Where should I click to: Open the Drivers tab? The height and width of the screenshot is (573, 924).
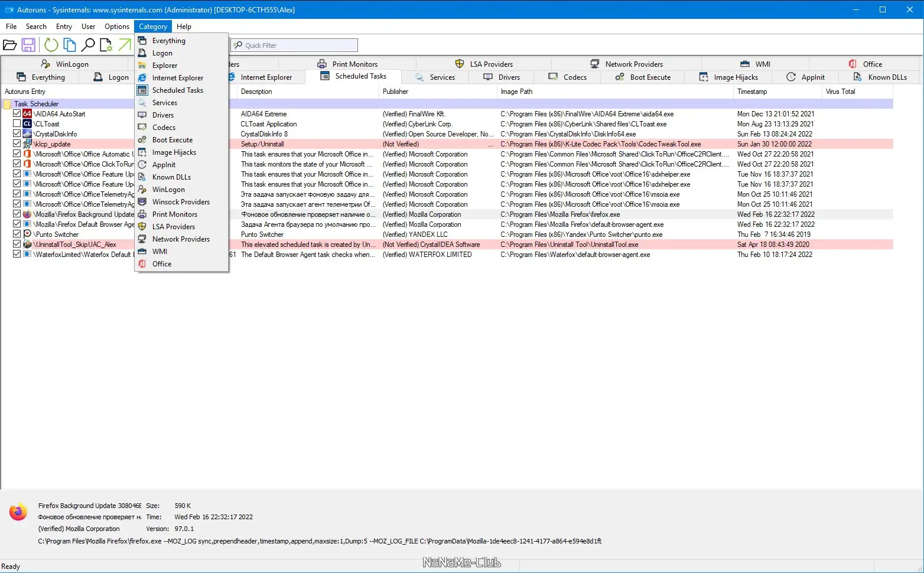502,77
